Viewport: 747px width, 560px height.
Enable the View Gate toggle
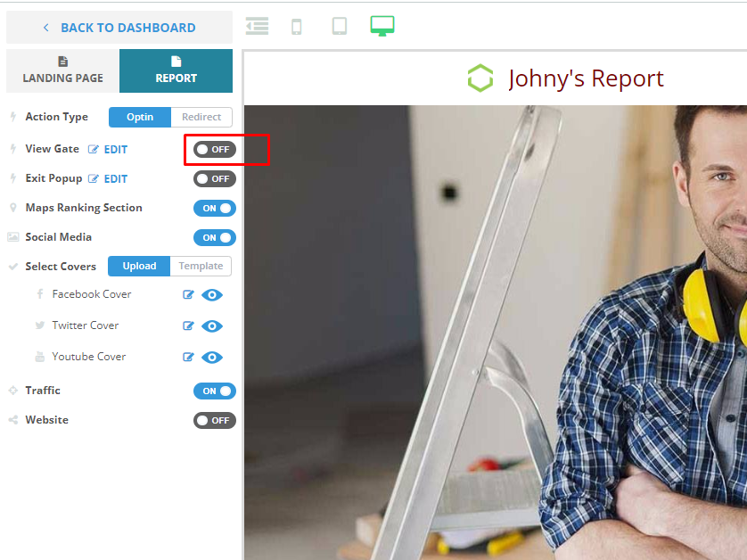click(x=214, y=150)
